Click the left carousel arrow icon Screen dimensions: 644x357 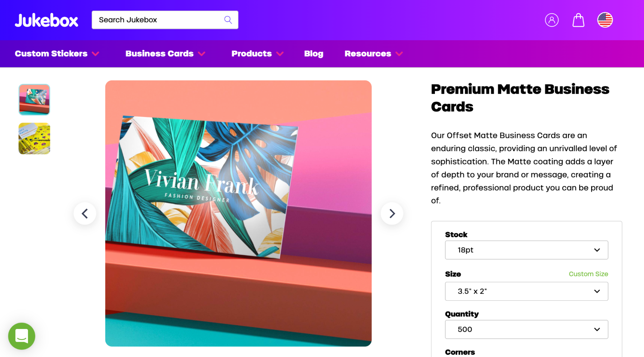(x=86, y=213)
